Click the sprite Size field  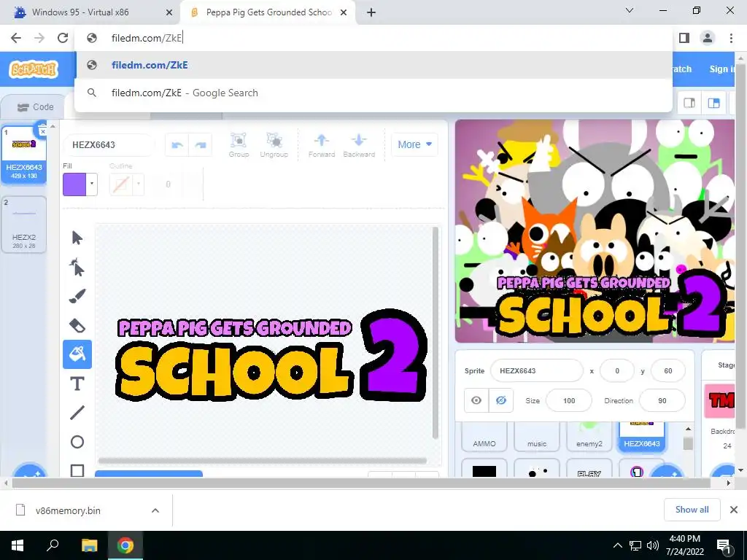click(x=569, y=400)
